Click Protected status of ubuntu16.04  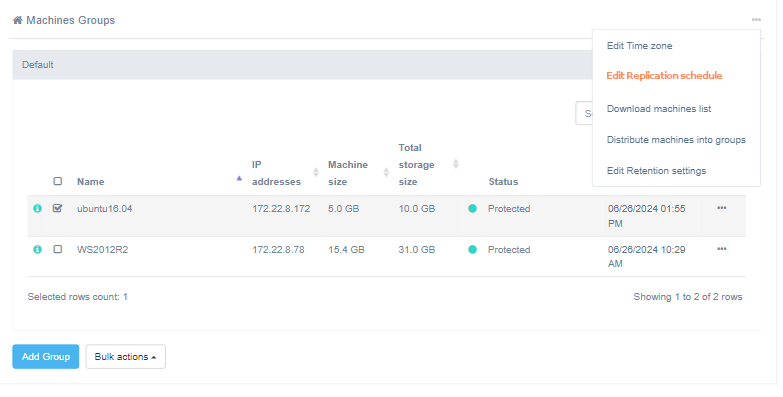[x=509, y=209]
